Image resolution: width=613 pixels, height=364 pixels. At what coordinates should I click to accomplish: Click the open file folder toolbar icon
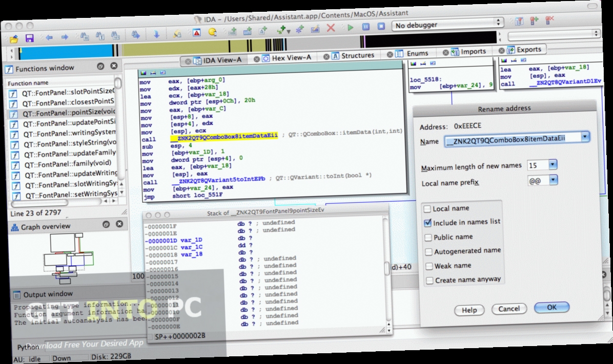pyautogui.click(x=14, y=39)
